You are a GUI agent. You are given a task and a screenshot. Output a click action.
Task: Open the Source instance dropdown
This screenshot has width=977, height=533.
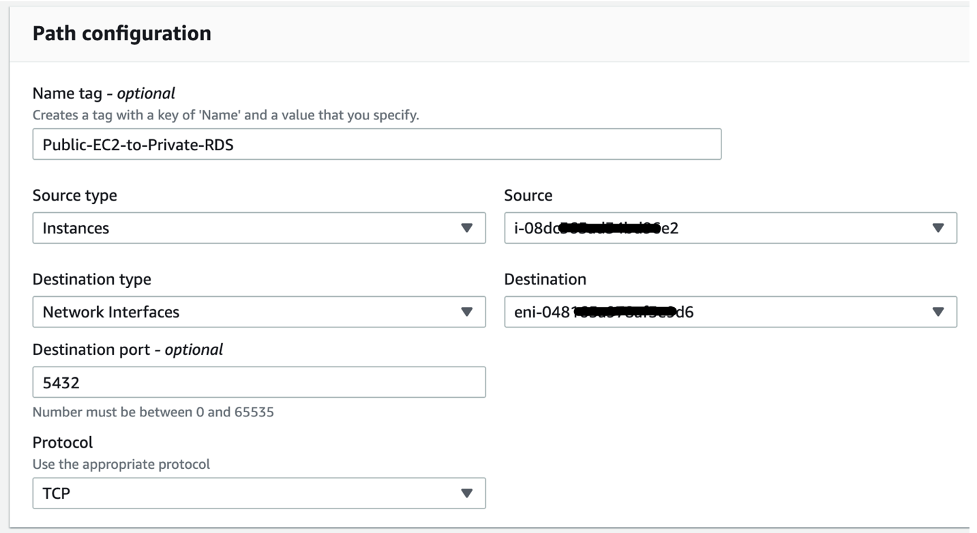[715, 228]
